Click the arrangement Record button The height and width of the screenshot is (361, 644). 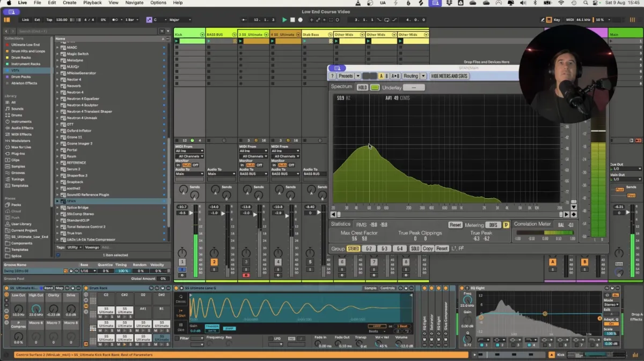[x=300, y=20]
